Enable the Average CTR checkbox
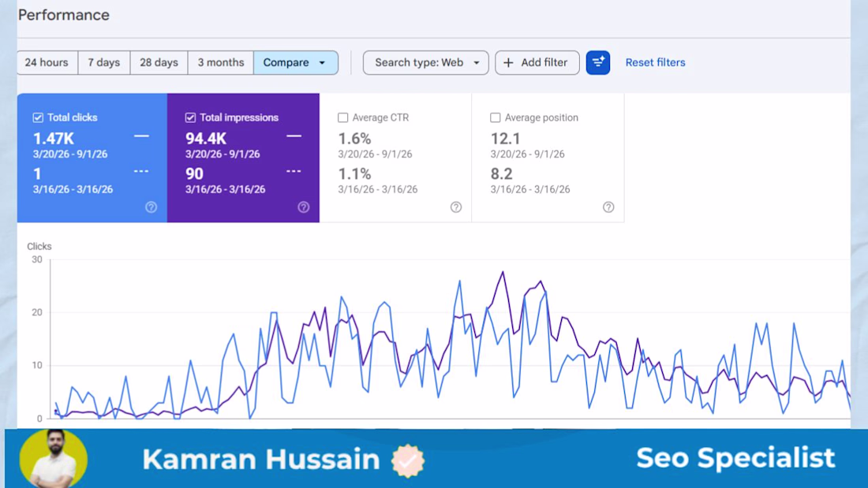Viewport: 868px width, 488px height. pyautogui.click(x=343, y=117)
